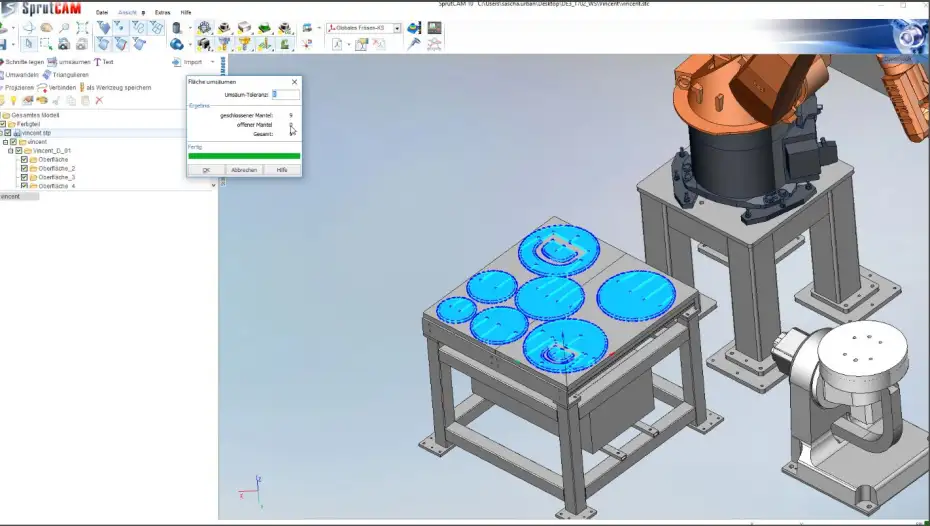Click the gear-shaped machine part icon
Screen dimensions: 930x526
click(205, 27)
